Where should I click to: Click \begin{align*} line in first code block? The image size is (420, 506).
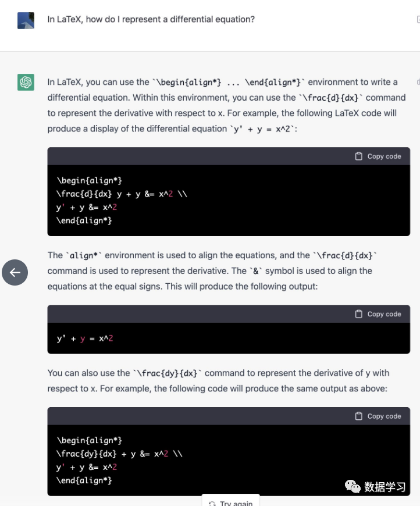point(89,180)
